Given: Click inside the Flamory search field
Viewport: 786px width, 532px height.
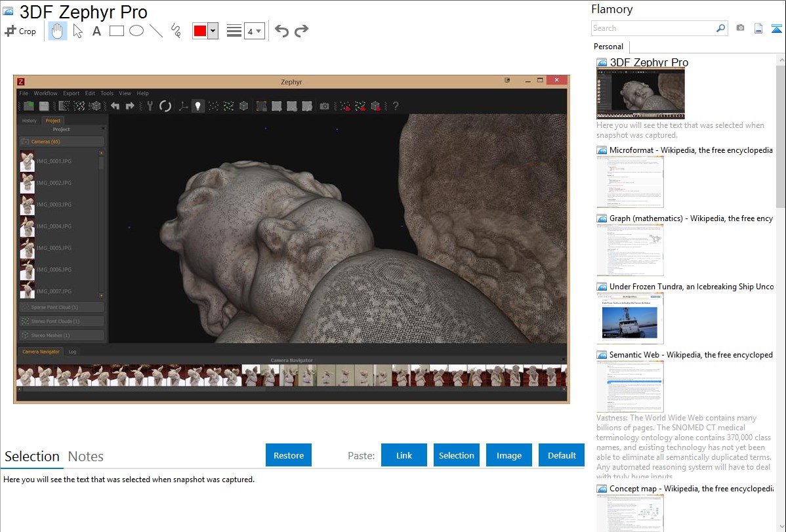Looking at the screenshot, I should [653, 28].
